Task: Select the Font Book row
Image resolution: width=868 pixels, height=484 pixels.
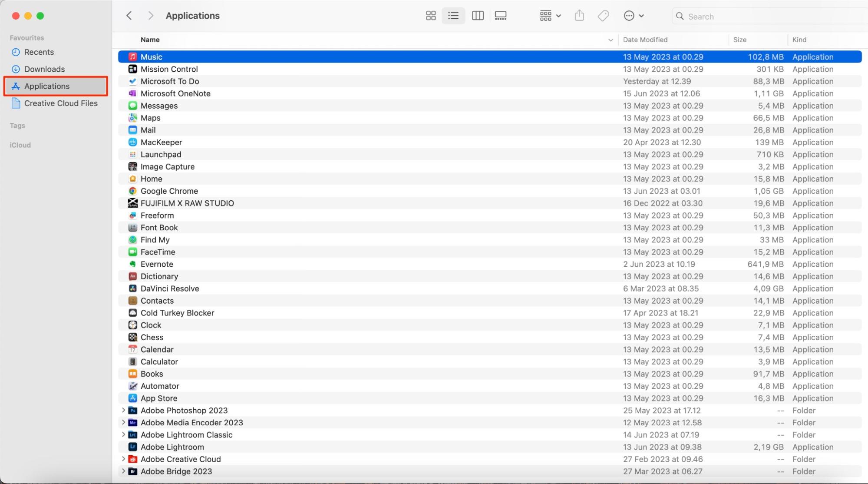Action: click(490, 227)
